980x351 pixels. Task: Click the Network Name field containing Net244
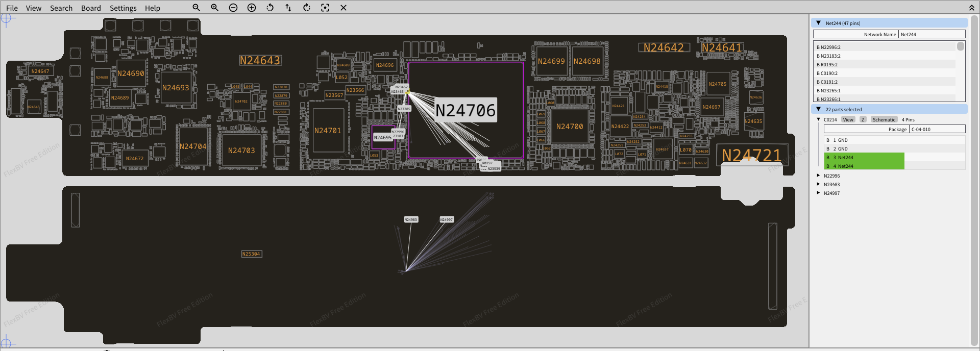coord(932,34)
